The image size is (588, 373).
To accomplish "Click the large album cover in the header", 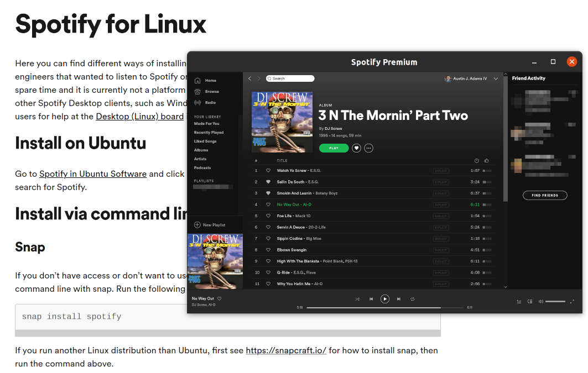I will point(282,122).
